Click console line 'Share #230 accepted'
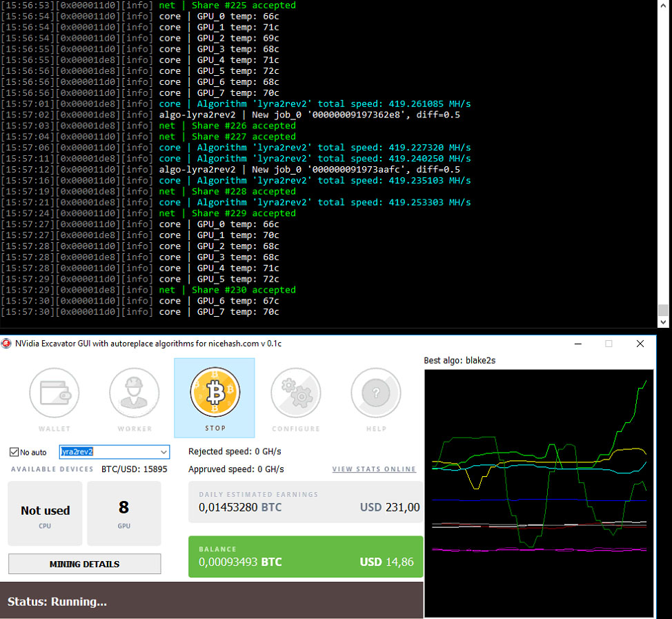 (148, 291)
